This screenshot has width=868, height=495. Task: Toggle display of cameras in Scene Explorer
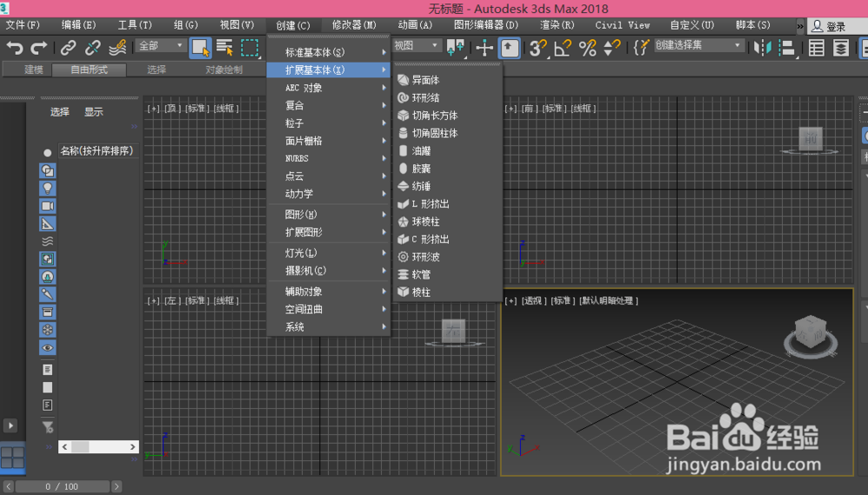pyautogui.click(x=48, y=206)
